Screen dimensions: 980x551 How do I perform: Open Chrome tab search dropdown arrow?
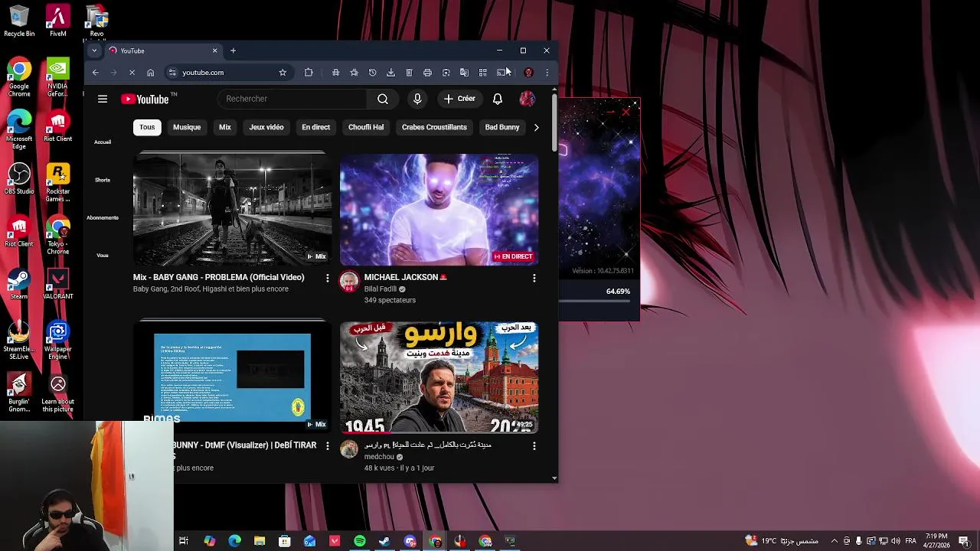tap(94, 51)
